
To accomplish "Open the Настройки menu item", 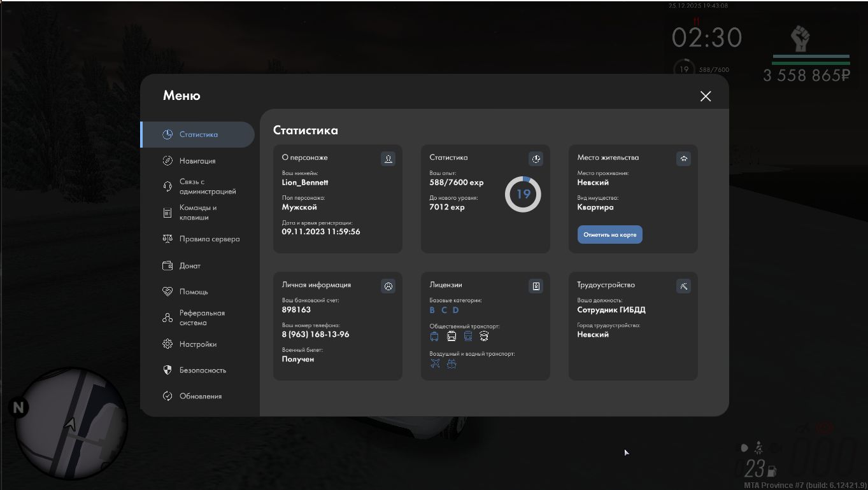I will tap(197, 344).
